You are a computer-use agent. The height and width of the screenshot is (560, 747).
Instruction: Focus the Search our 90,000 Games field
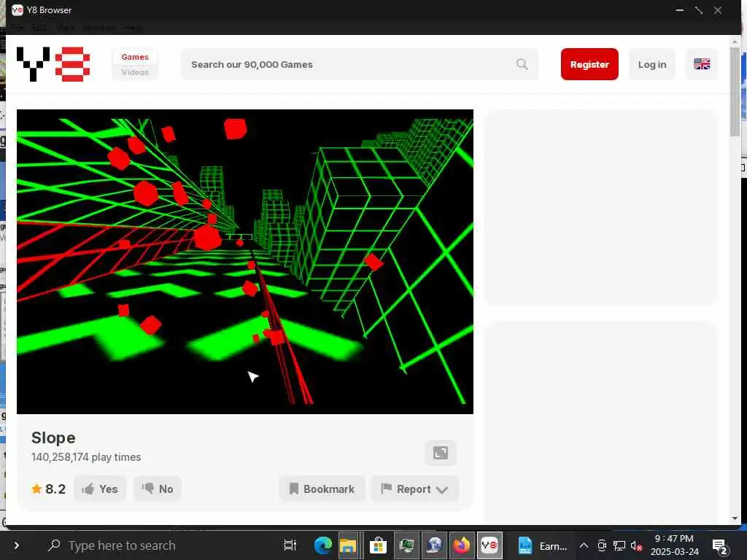pyautogui.click(x=360, y=64)
